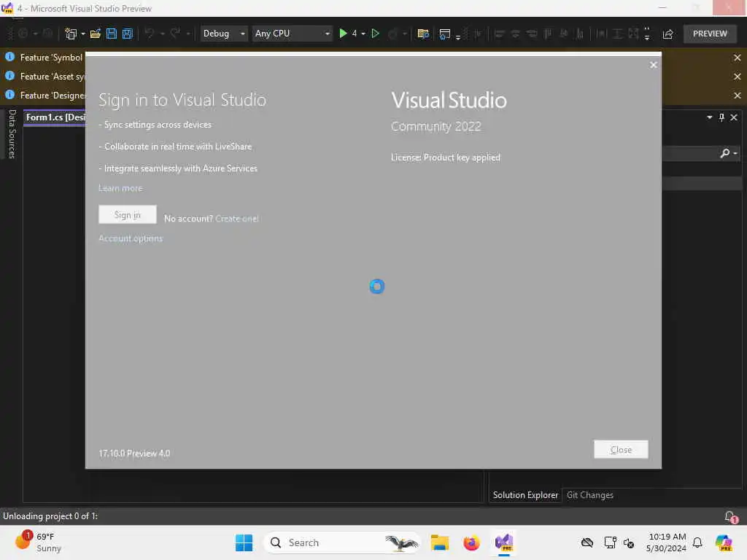The height and width of the screenshot is (560, 747).
Task: Open the Debug configuration dropdown
Action: (224, 34)
